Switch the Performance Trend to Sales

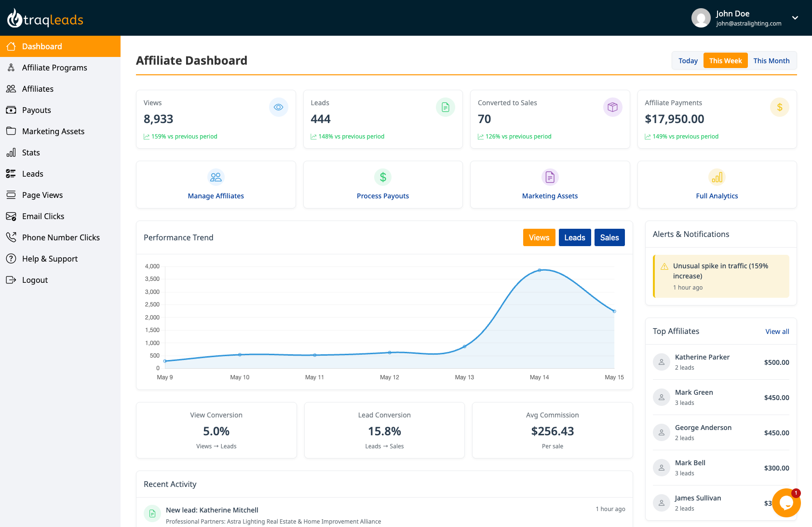pyautogui.click(x=609, y=237)
